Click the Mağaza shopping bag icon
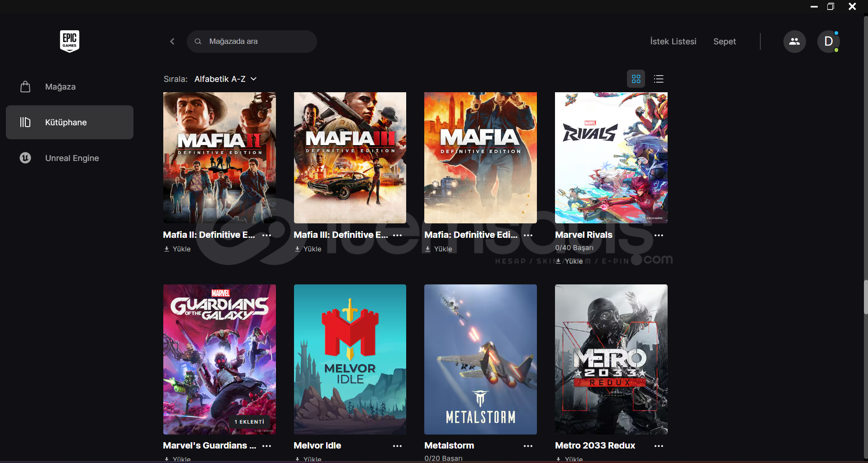 (x=25, y=87)
